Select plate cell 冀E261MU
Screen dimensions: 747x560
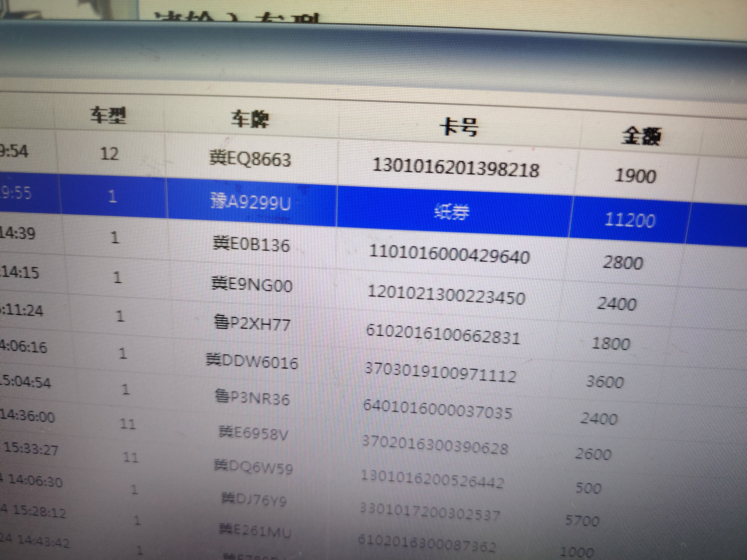[x=255, y=531]
